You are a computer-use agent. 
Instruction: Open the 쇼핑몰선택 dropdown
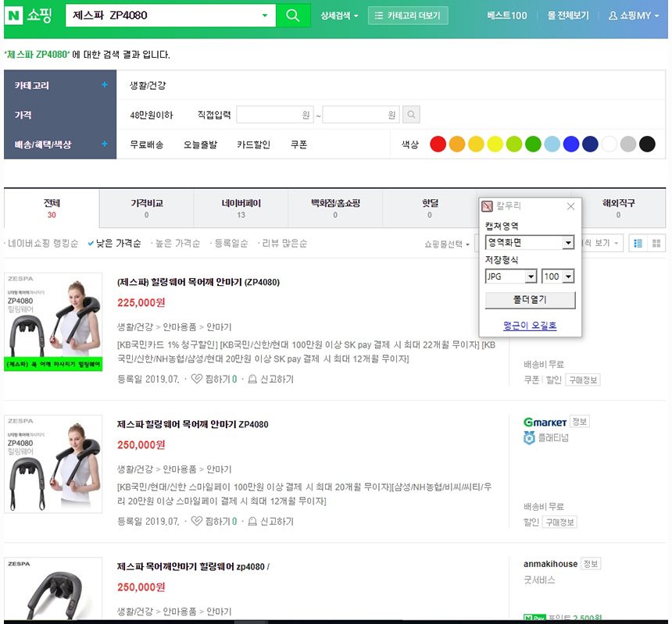(447, 244)
